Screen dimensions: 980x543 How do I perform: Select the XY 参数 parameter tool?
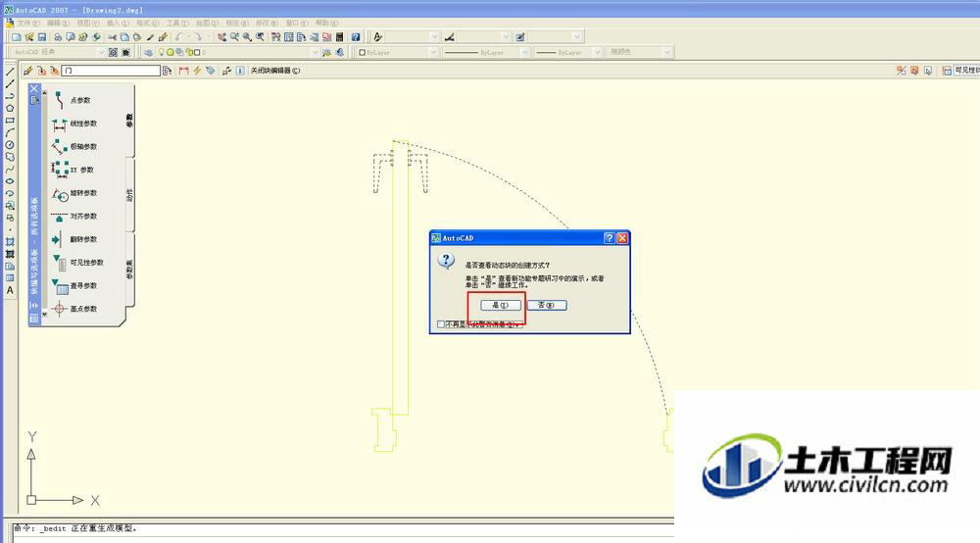point(73,170)
